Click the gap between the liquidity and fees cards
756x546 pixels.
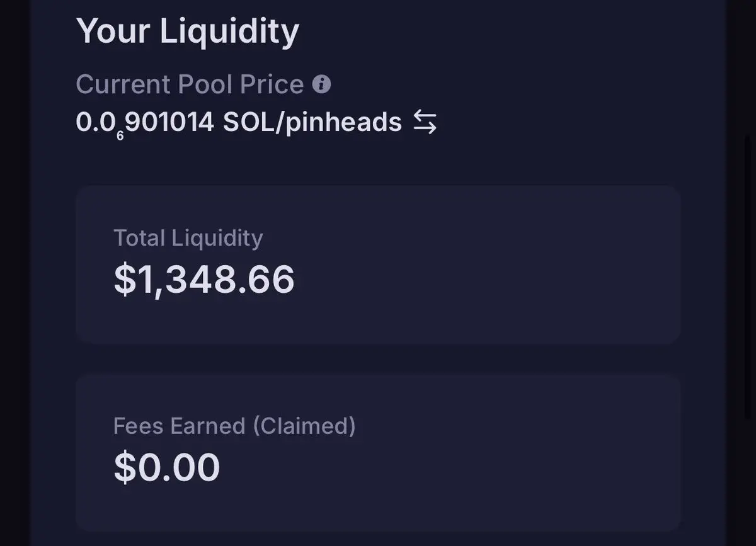point(378,360)
